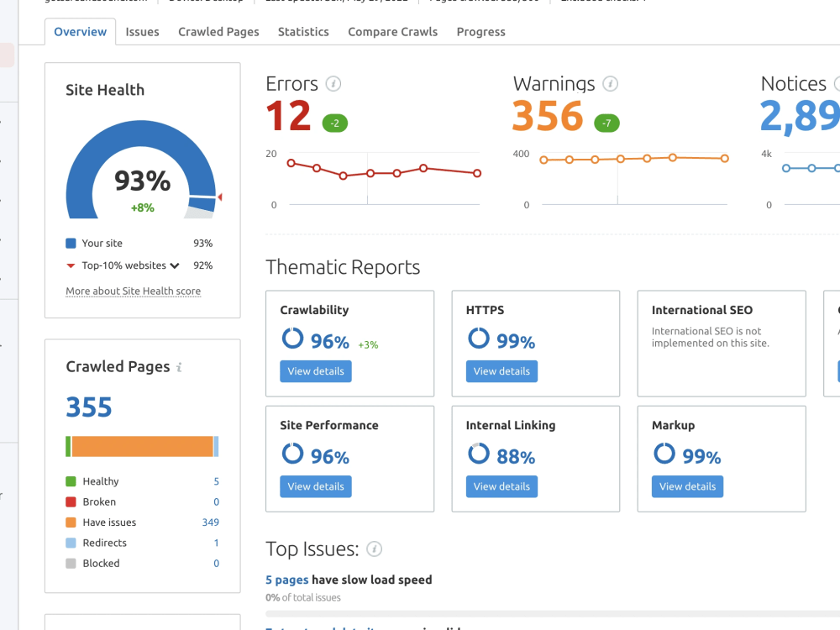Click the Blocked pages count 0
840x630 pixels.
pyautogui.click(x=217, y=564)
